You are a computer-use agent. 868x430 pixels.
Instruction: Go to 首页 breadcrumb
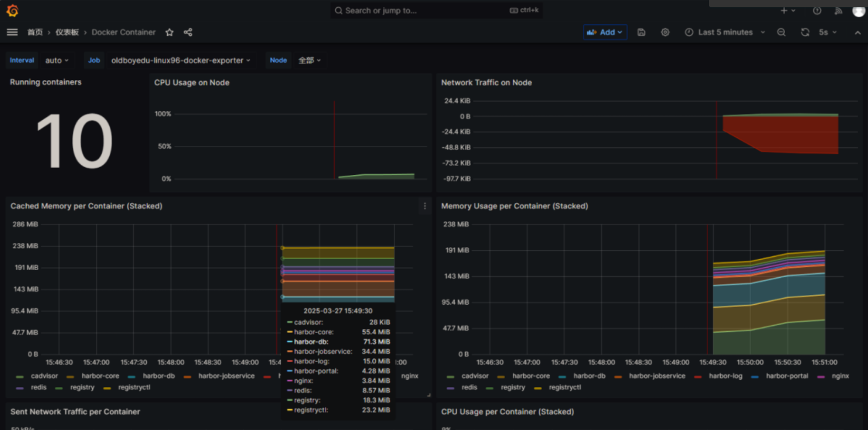coord(35,32)
